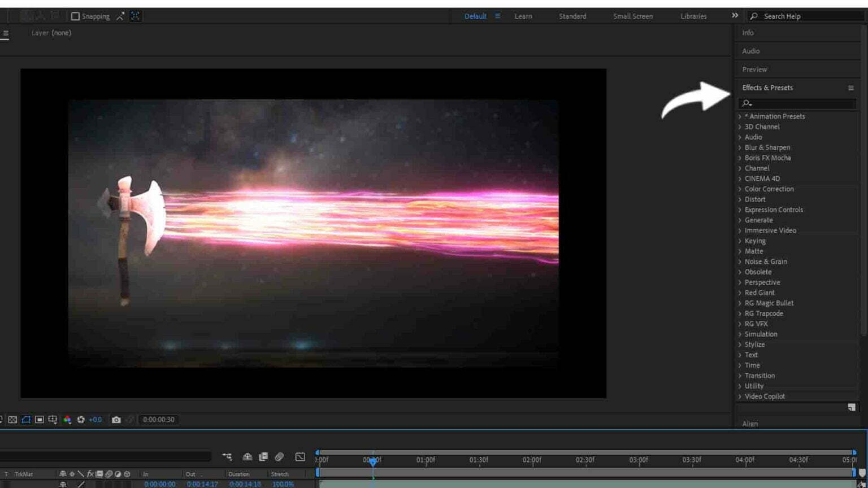The image size is (868, 488).
Task: Open the Effects & Presets panel menu
Action: click(851, 88)
